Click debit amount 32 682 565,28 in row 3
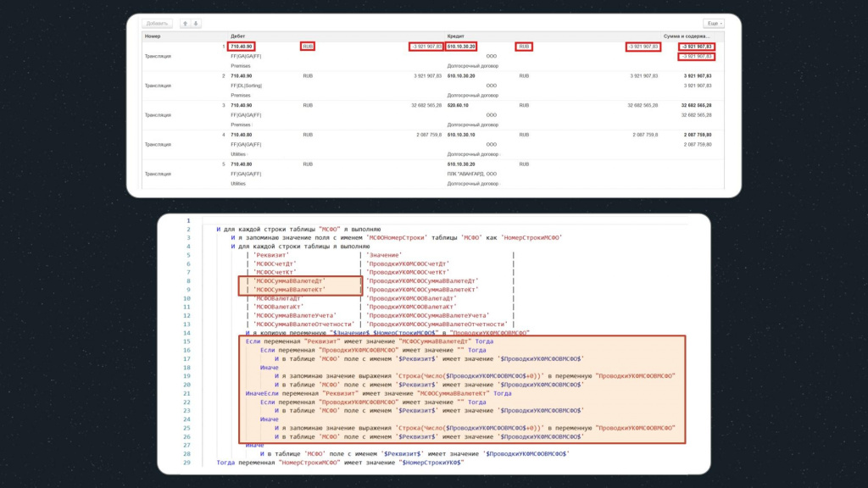This screenshot has width=868, height=488. coord(426,105)
